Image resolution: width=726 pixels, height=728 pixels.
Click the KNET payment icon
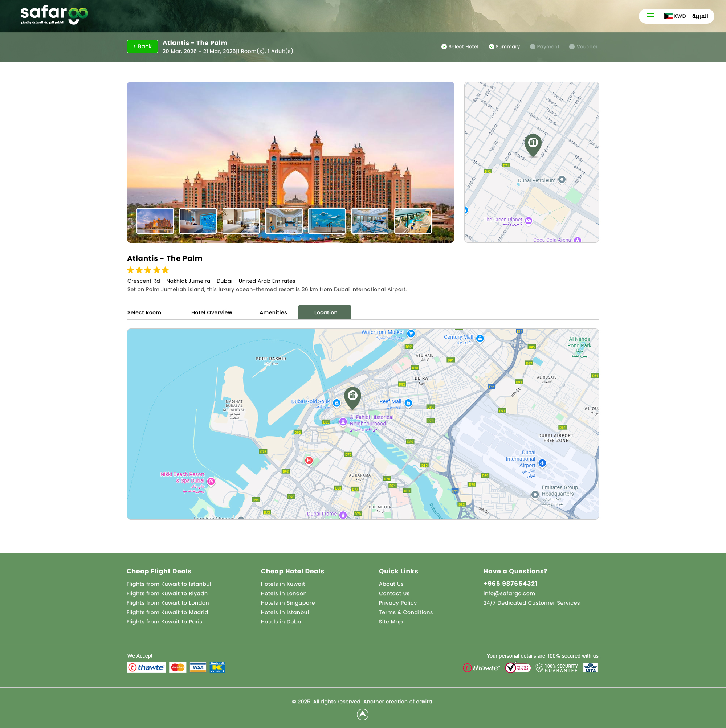pos(217,667)
